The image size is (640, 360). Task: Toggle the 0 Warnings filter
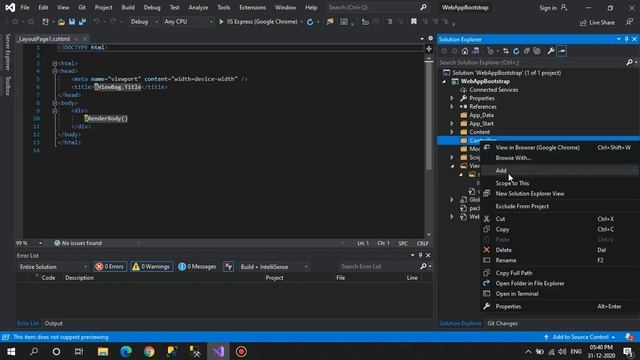pos(151,267)
